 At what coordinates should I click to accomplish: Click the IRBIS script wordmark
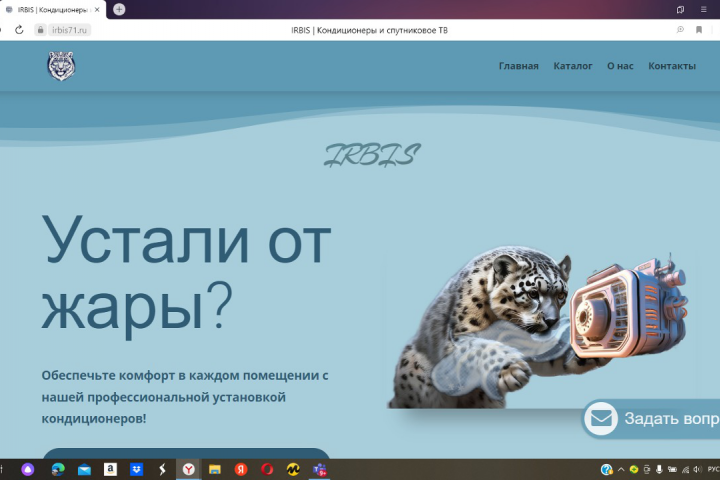(x=372, y=155)
